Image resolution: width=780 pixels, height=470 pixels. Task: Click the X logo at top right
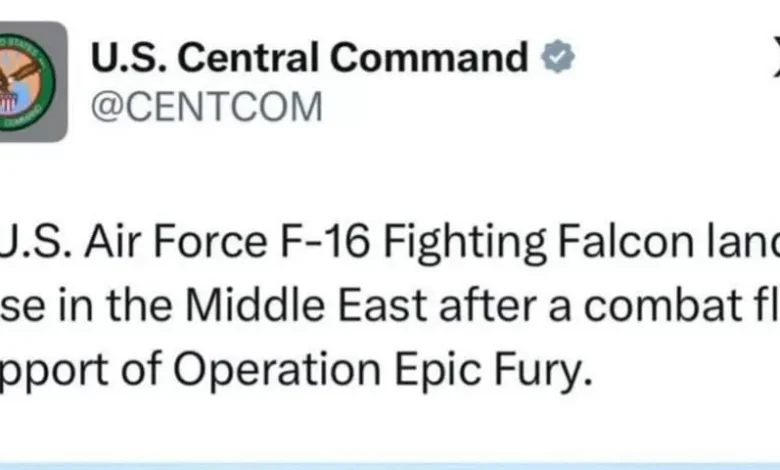coord(775,62)
